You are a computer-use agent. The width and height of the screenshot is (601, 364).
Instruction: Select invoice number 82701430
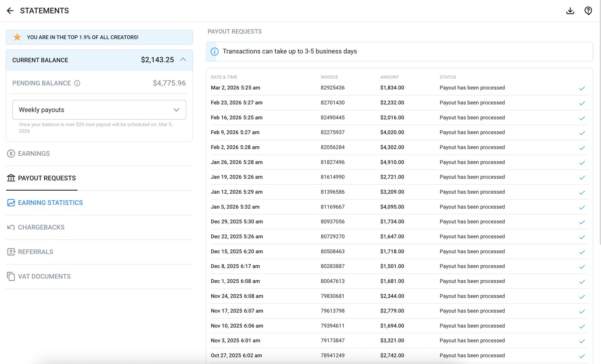pos(332,102)
